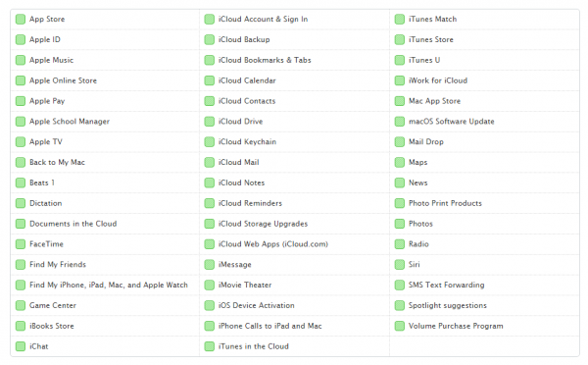Image resolution: width=588 pixels, height=365 pixels.
Task: Click the status icon for Game Center
Action: 21,305
